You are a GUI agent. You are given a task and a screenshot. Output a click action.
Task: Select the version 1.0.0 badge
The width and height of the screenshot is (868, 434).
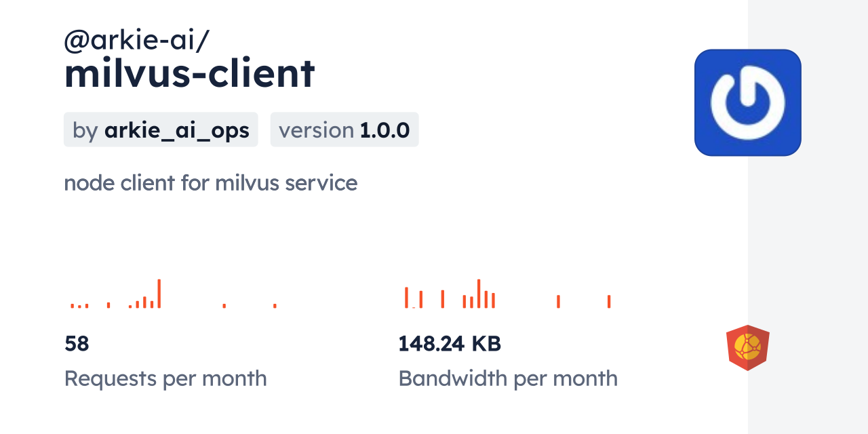click(x=344, y=130)
